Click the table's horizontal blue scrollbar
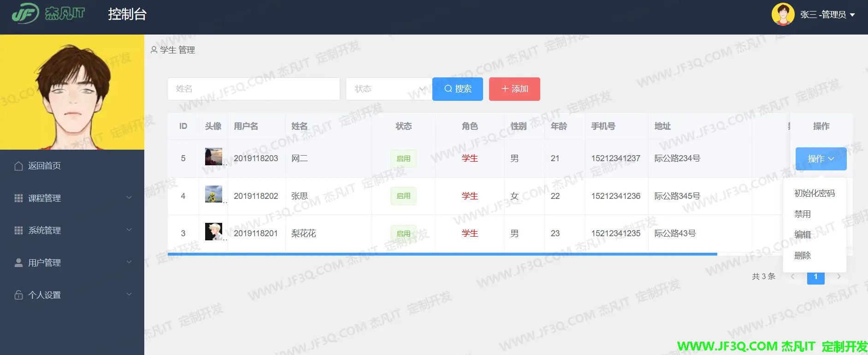 [x=442, y=254]
